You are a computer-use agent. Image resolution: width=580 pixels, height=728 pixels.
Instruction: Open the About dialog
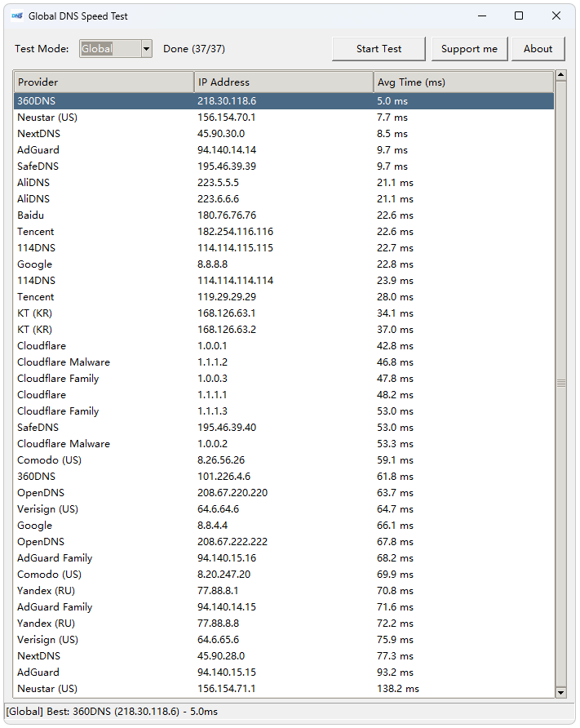(x=538, y=49)
